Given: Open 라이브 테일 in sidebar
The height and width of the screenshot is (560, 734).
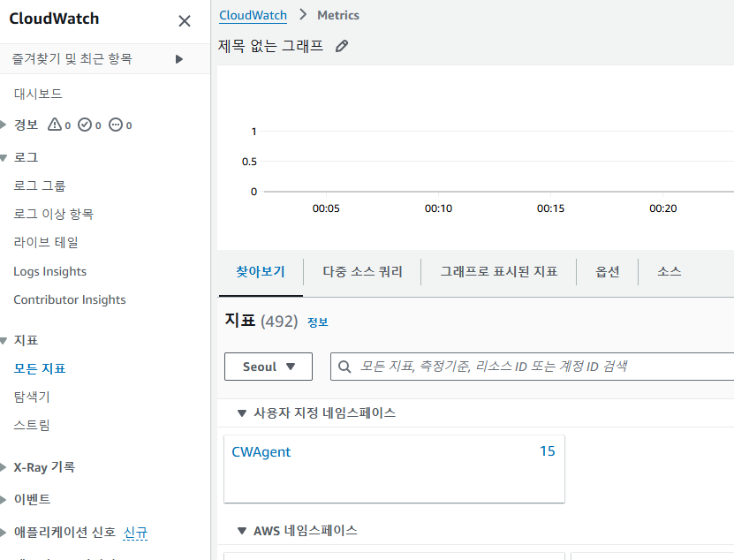Looking at the screenshot, I should coord(45,243).
